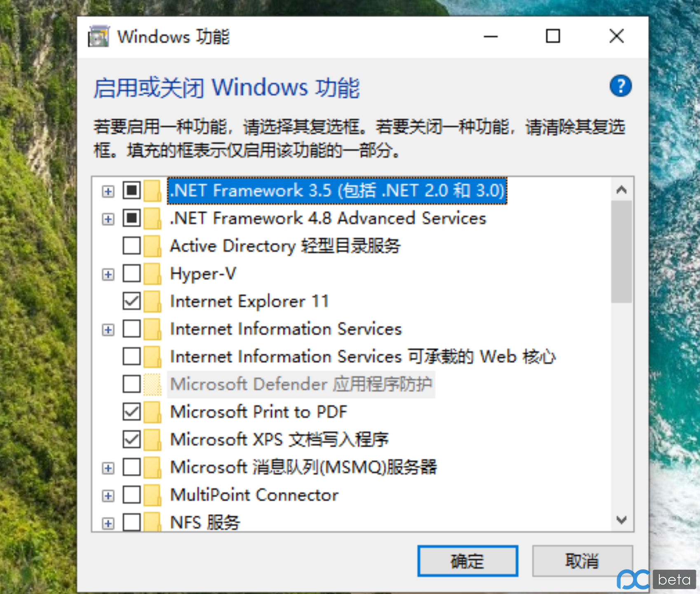
Task: Click the 确定 button
Action: coord(467,561)
